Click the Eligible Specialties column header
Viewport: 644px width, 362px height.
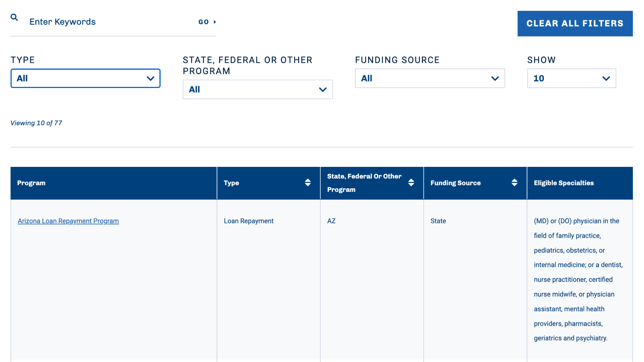tap(580, 183)
